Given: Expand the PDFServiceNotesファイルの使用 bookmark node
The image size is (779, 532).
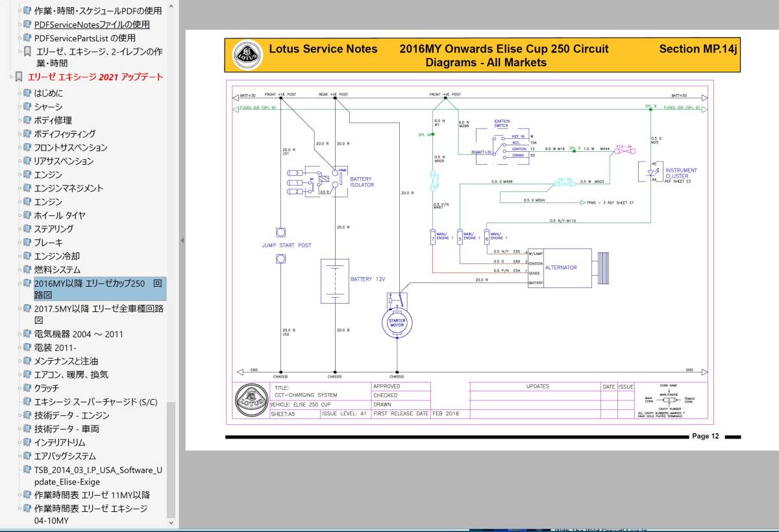Looking at the screenshot, I should tap(19, 25).
